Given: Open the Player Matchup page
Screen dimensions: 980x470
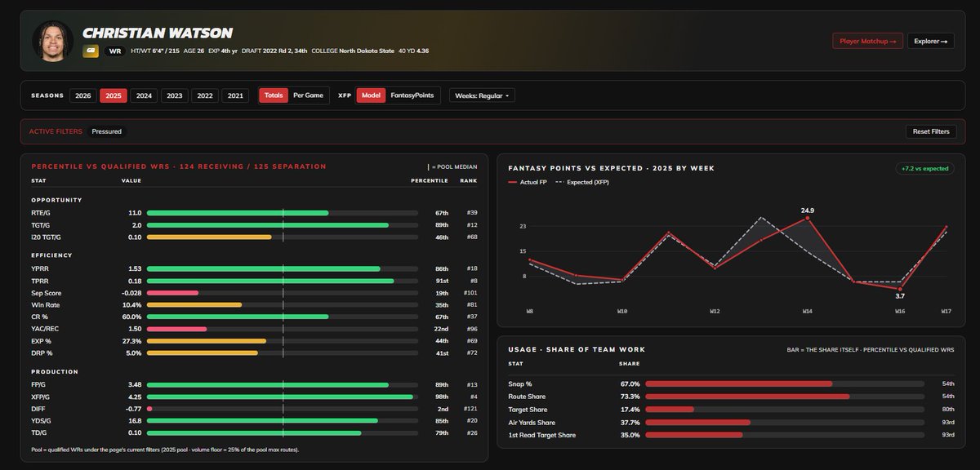Looking at the screenshot, I should [867, 41].
